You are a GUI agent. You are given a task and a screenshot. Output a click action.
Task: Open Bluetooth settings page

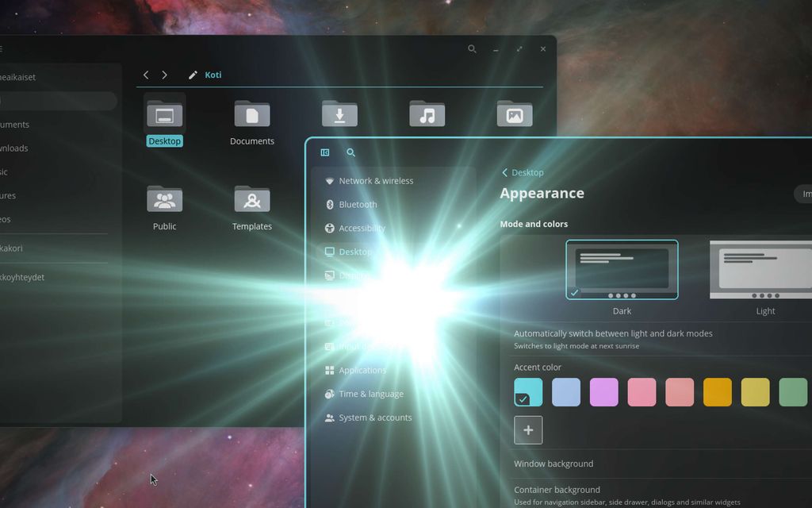(x=358, y=205)
